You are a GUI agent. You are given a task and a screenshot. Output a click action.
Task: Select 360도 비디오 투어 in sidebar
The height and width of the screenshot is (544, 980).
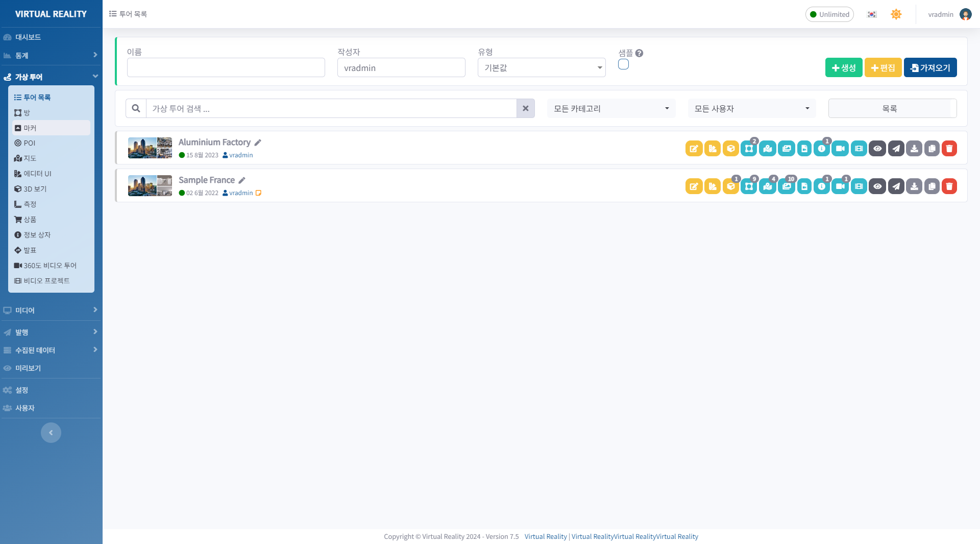click(x=50, y=266)
